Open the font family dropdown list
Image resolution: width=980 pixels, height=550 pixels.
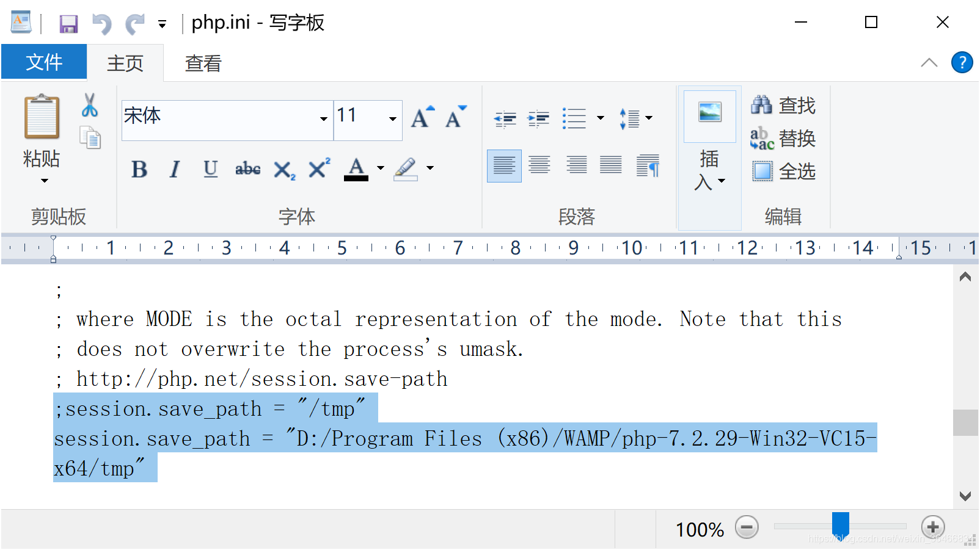tap(324, 120)
